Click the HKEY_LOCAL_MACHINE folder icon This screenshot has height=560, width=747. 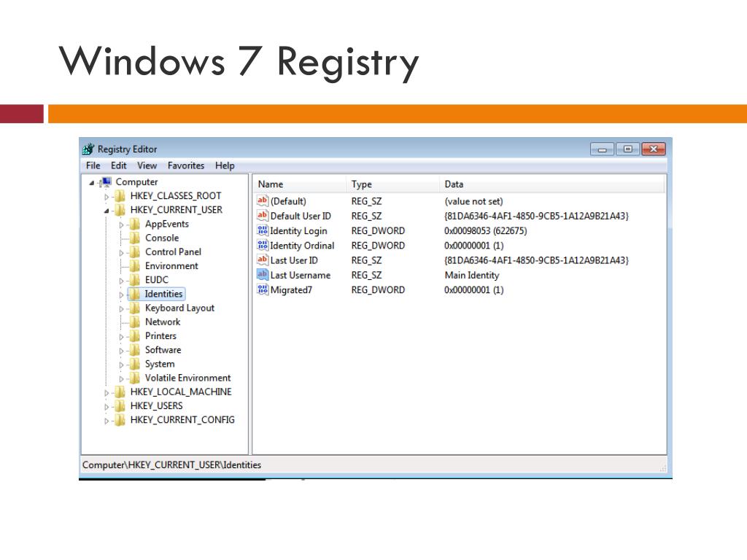pos(120,392)
